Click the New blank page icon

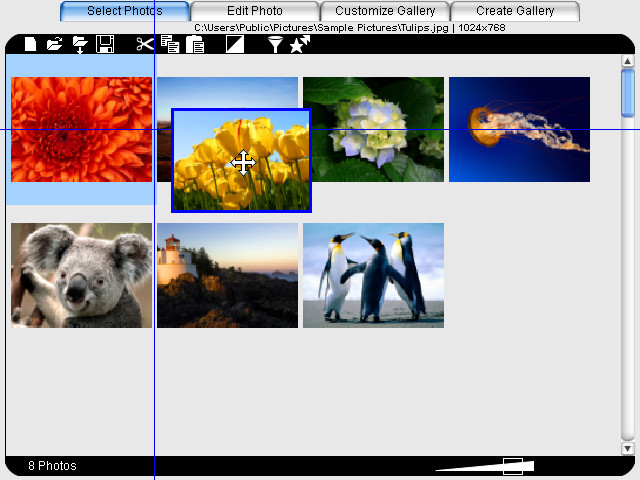[x=31, y=44]
